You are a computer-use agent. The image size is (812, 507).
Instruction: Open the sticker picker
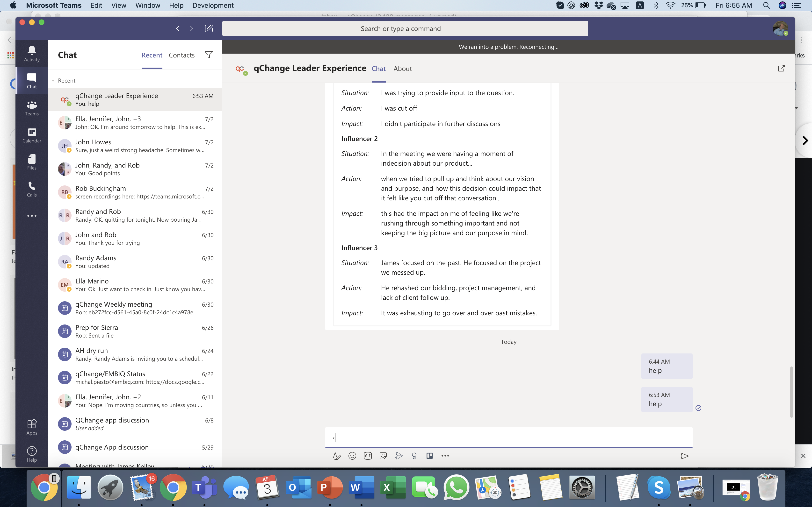tap(383, 456)
